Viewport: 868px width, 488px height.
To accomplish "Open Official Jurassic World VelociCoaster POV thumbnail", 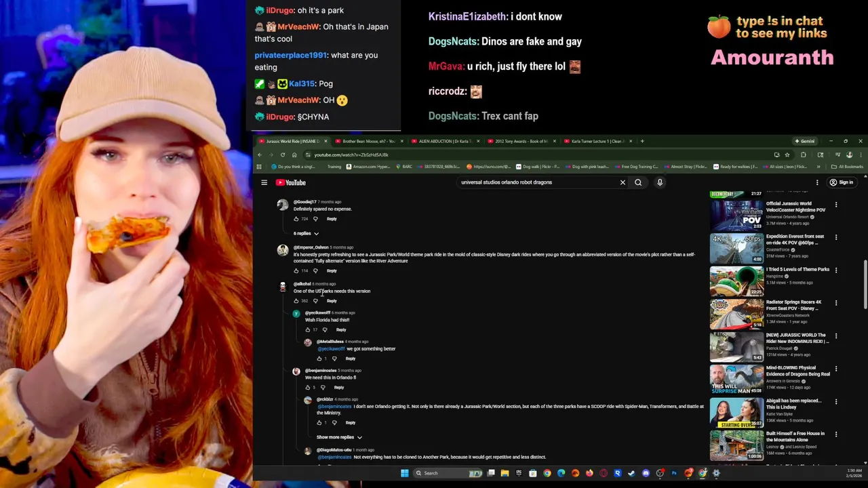I will (736, 215).
